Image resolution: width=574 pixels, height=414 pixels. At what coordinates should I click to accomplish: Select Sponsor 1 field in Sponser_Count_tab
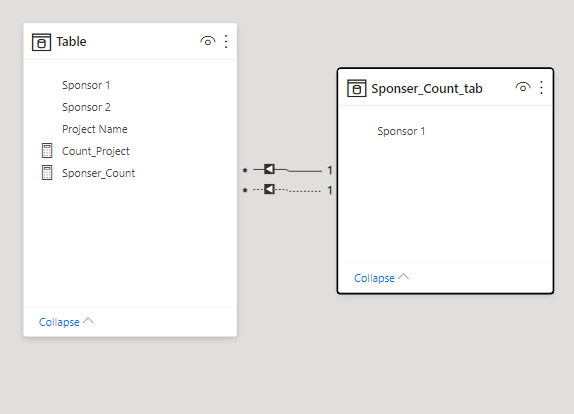[x=401, y=131]
